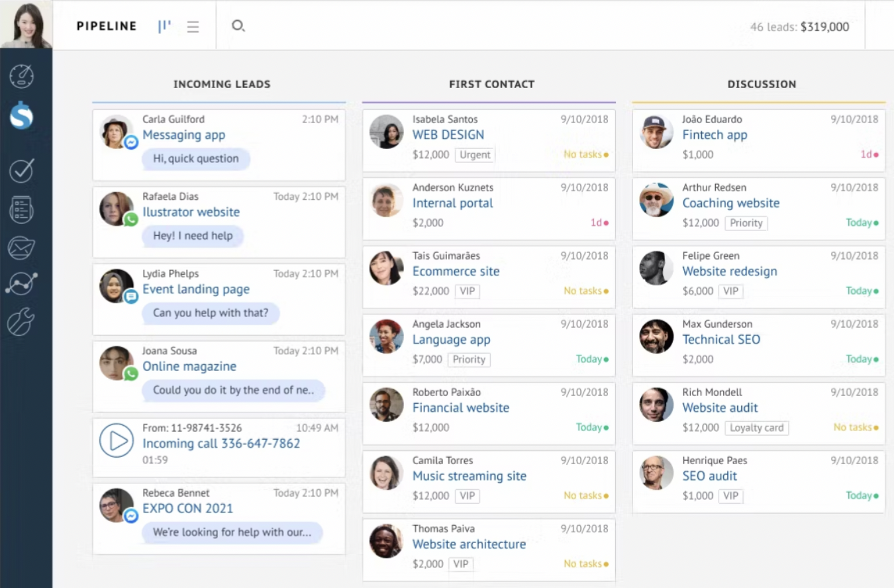Switch to list view layout

193,26
